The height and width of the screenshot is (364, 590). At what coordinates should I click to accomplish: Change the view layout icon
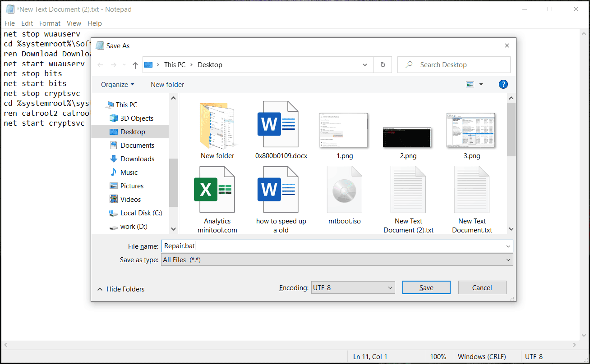(x=470, y=84)
